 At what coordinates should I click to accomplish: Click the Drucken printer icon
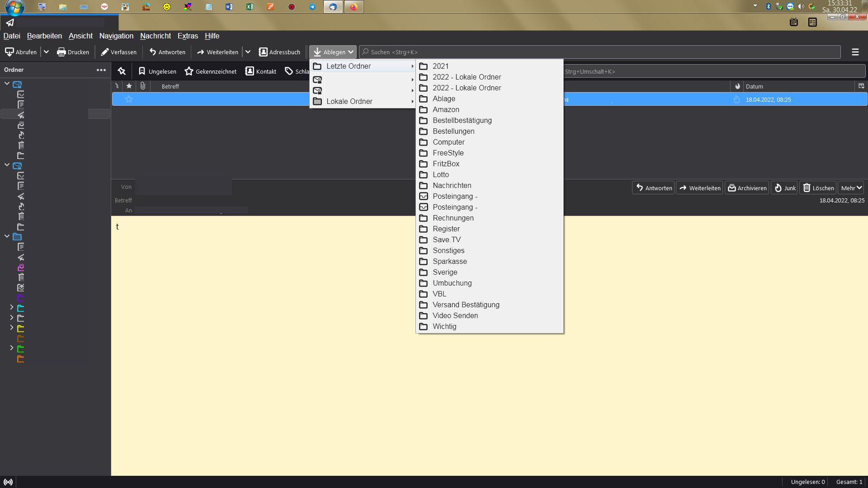click(61, 52)
